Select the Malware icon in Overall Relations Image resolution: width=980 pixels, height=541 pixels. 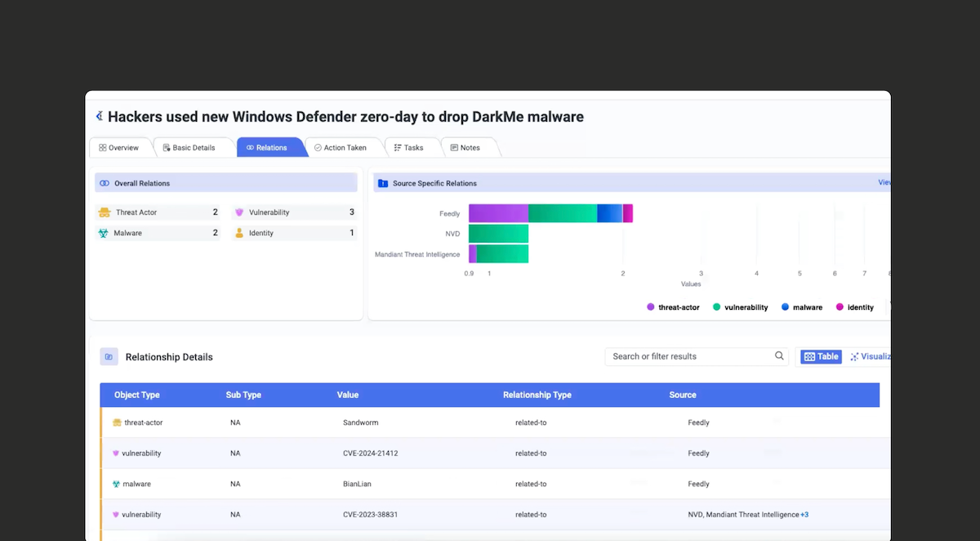pos(104,232)
